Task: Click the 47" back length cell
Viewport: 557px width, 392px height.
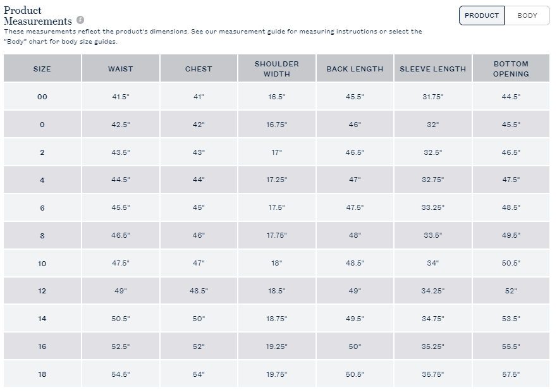Action: tap(355, 180)
